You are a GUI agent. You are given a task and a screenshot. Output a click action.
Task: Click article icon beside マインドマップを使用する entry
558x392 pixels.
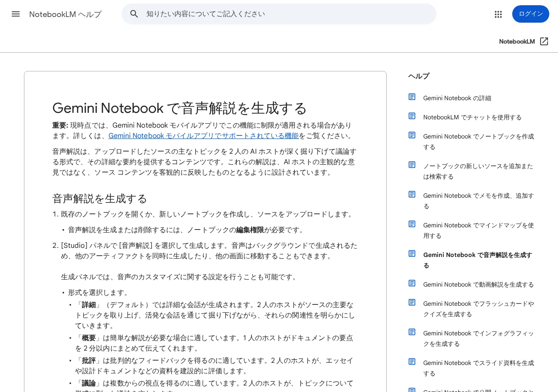point(412,224)
